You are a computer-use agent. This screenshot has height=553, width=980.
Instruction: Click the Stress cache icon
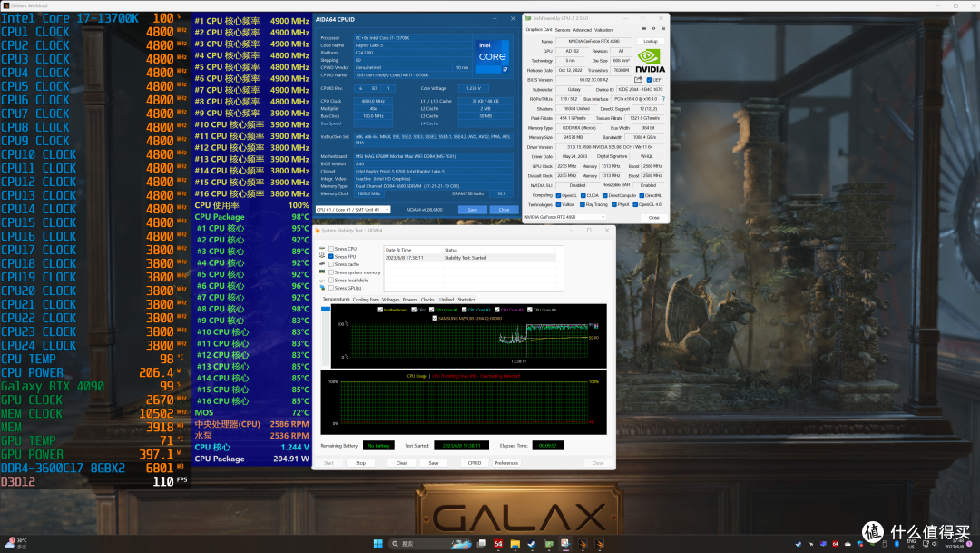coord(322,264)
